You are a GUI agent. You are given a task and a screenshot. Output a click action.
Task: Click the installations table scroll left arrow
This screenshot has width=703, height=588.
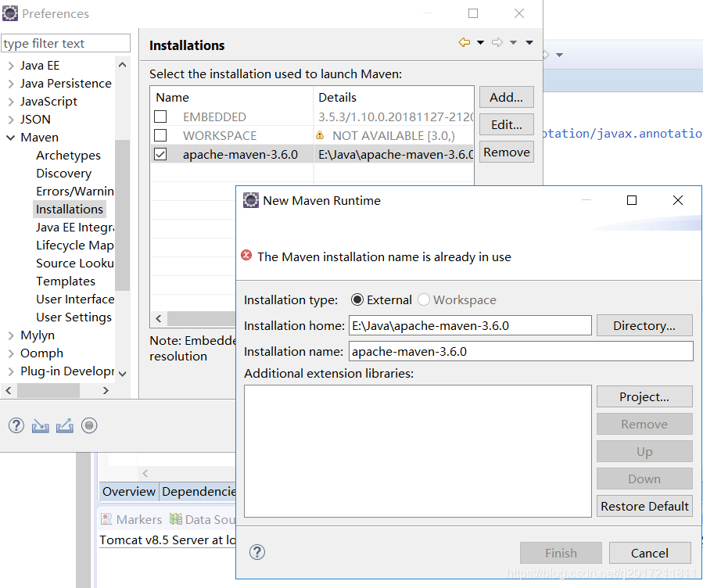(x=158, y=319)
